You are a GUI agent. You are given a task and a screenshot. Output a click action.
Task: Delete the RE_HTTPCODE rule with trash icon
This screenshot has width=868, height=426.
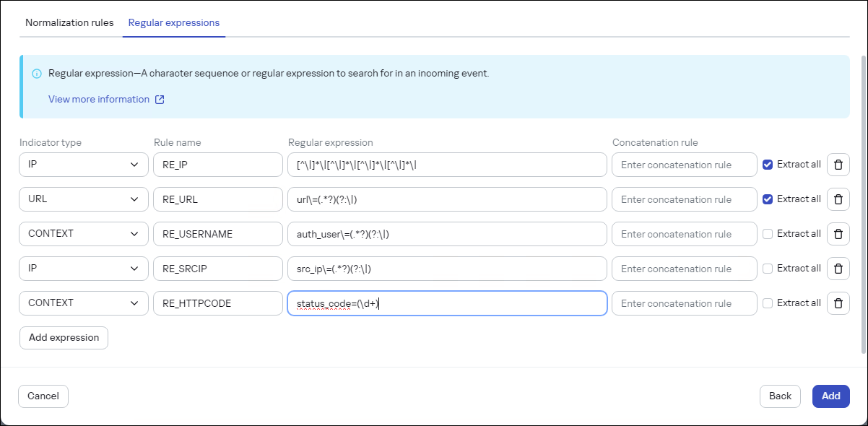[838, 303]
